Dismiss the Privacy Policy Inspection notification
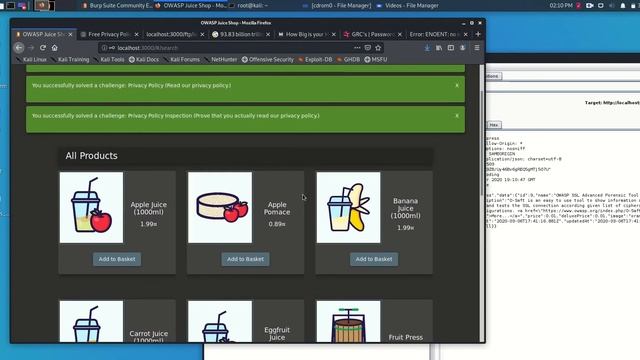Screen dimensions: 640x360 [x=457, y=116]
